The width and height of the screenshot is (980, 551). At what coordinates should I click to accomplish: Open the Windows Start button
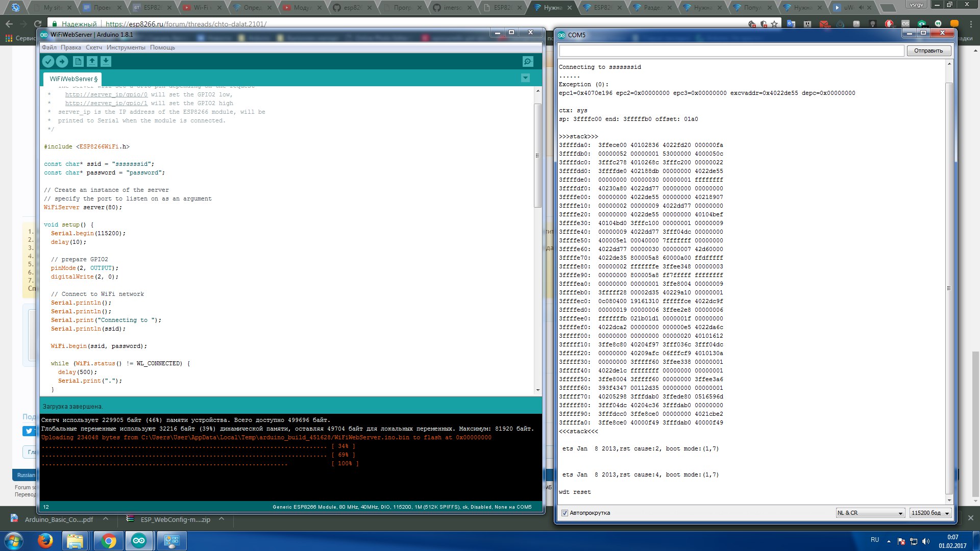[x=14, y=541]
